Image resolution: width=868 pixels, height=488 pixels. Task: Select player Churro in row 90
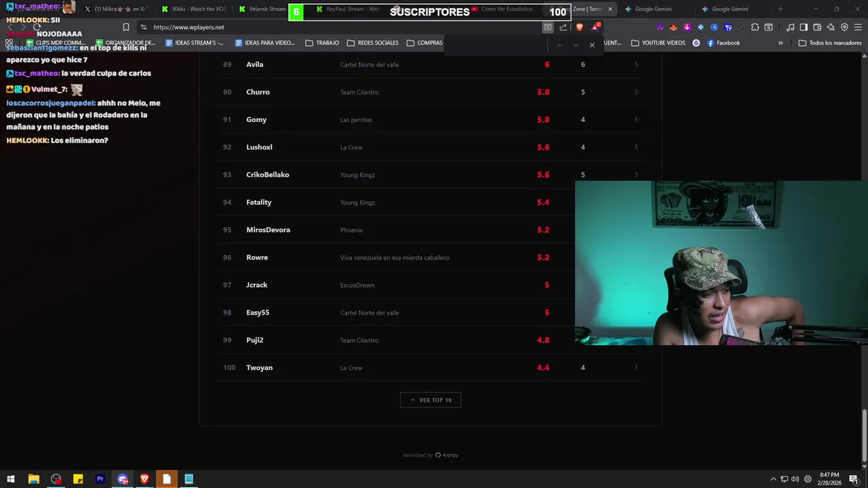[258, 92]
